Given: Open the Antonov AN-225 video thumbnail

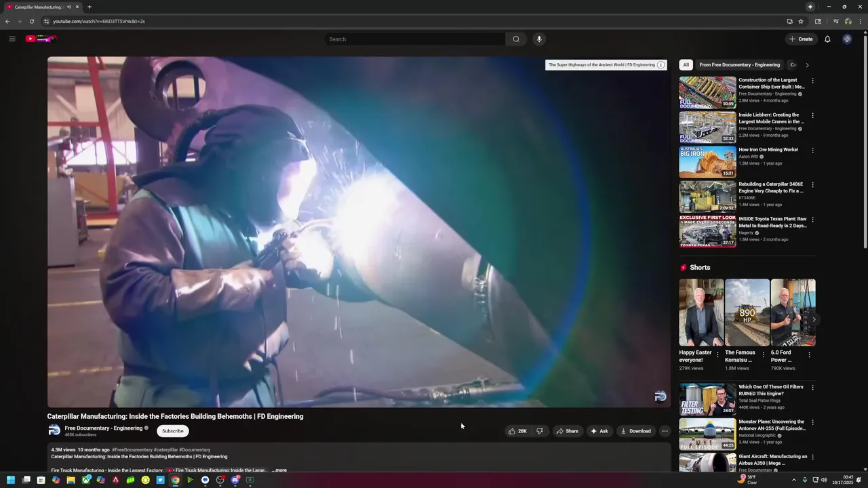Looking at the screenshot, I should [707, 434].
